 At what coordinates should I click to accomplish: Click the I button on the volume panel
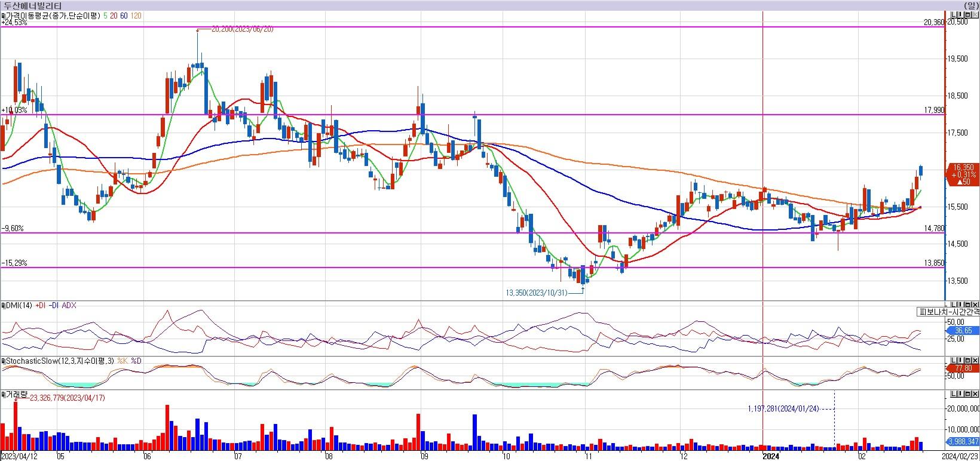click(x=960, y=394)
